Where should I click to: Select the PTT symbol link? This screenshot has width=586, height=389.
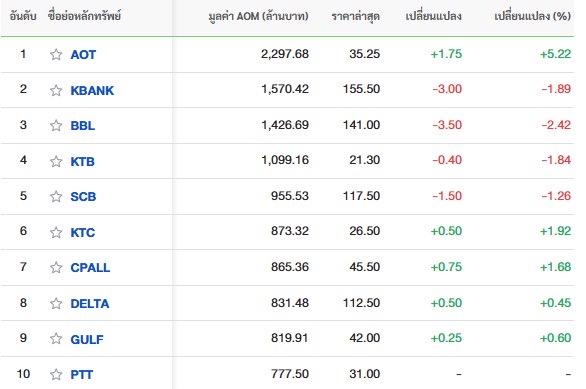pos(81,374)
